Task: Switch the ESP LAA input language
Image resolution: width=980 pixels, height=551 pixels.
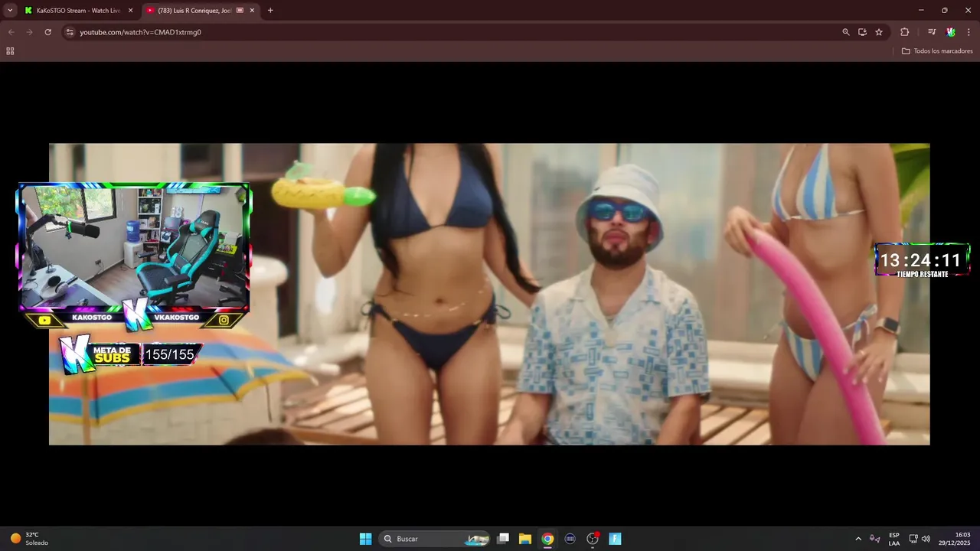Action: click(894, 539)
